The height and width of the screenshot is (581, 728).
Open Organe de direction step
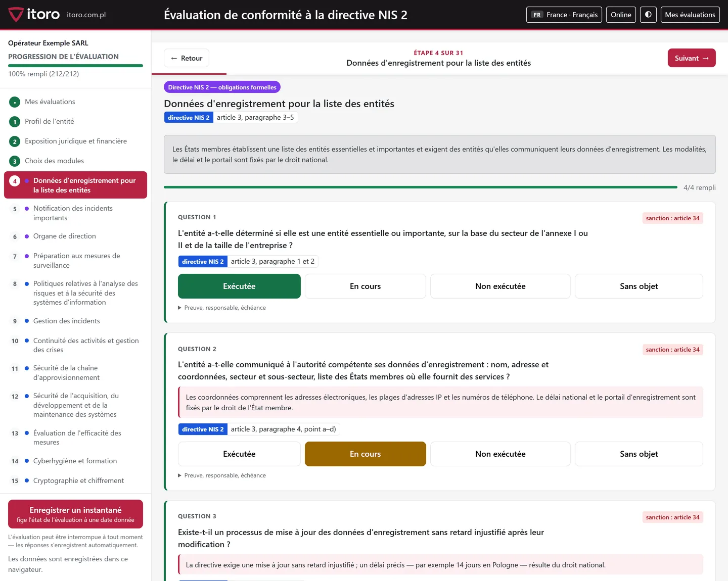pyautogui.click(x=75, y=236)
